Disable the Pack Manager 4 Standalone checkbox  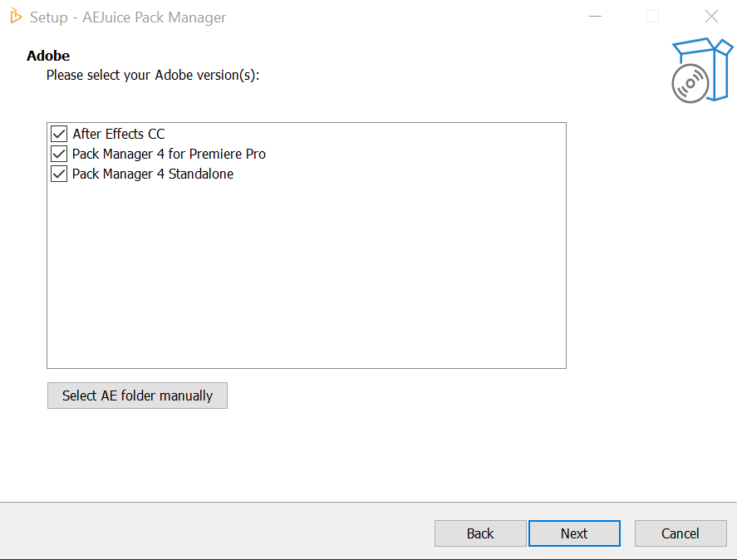point(59,174)
